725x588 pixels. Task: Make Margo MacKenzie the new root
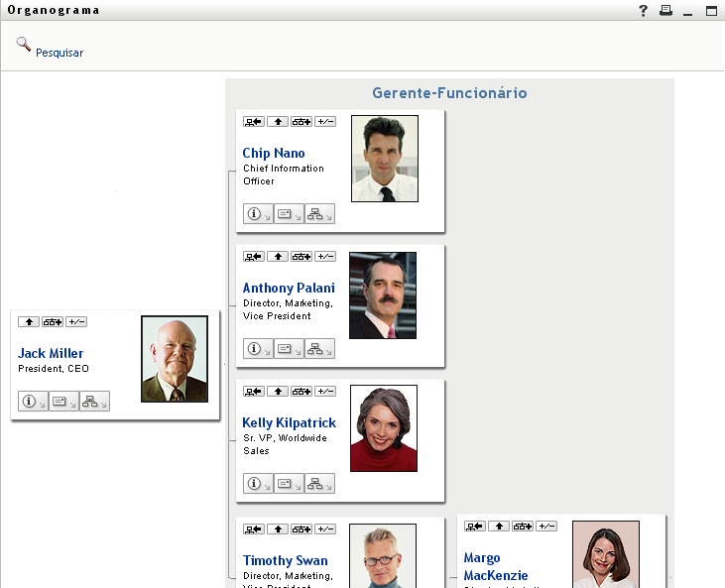(475, 527)
